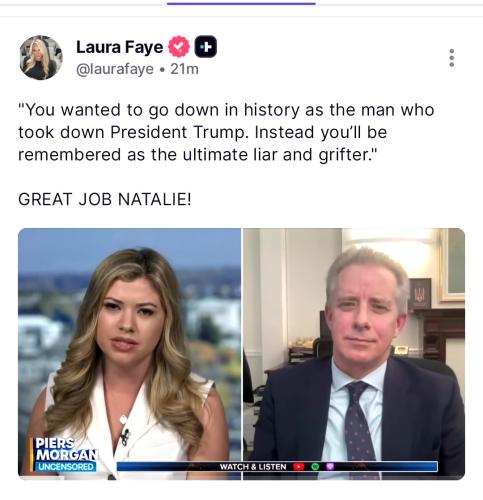Open the Laura Faye display name

(120, 47)
